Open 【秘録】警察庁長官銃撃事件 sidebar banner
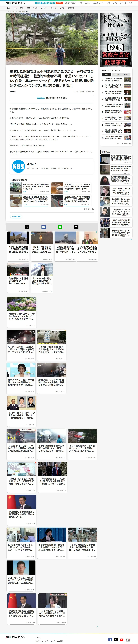 (x=116, y=40)
